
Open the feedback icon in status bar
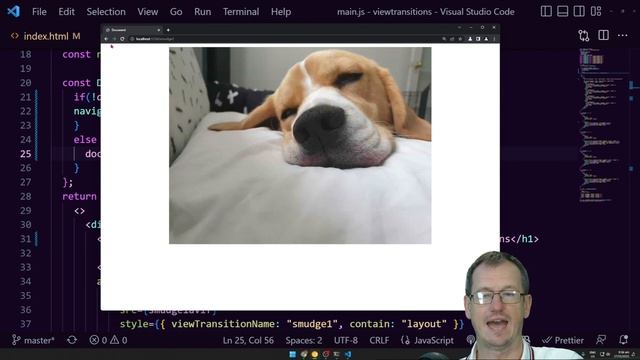tap(601, 340)
